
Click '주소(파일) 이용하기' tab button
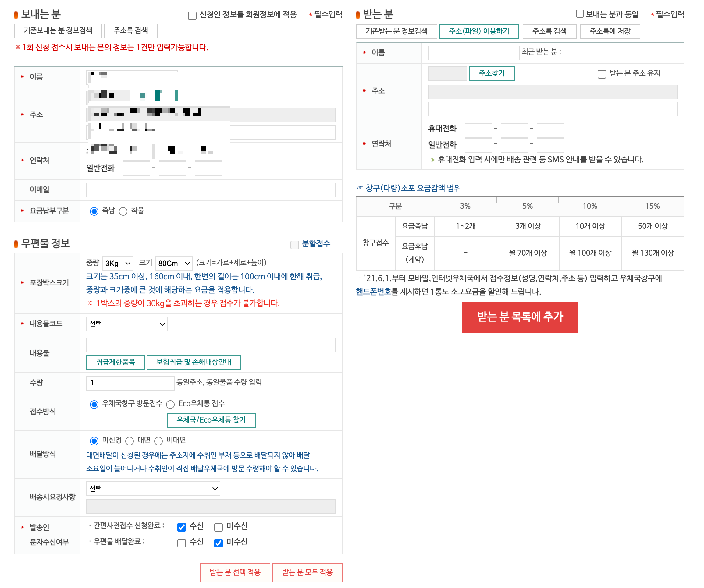click(x=479, y=31)
